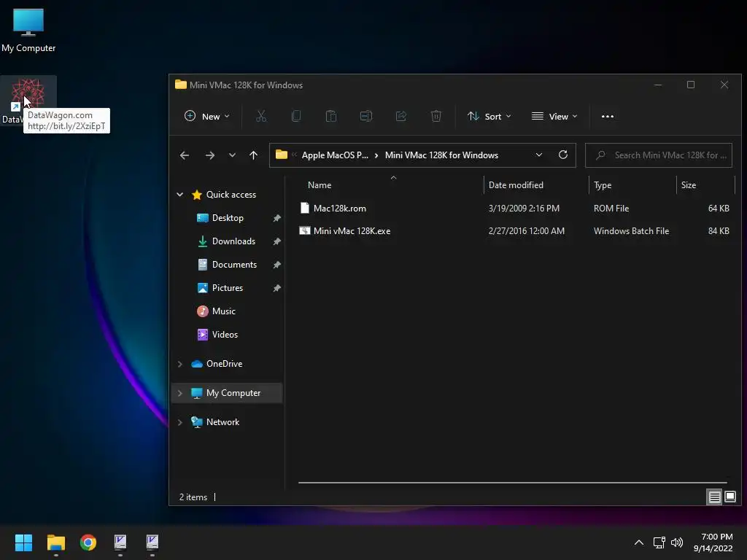Open File Explorer from taskbar
Screen dimensions: 747x560
[x=55, y=542]
